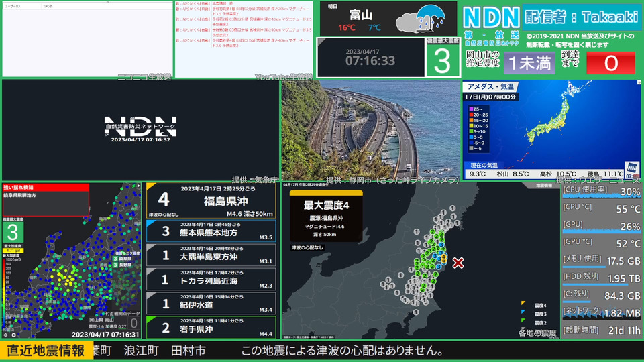
Task: Click the 配信者:Takaaki banner
Action: pyautogui.click(x=582, y=17)
